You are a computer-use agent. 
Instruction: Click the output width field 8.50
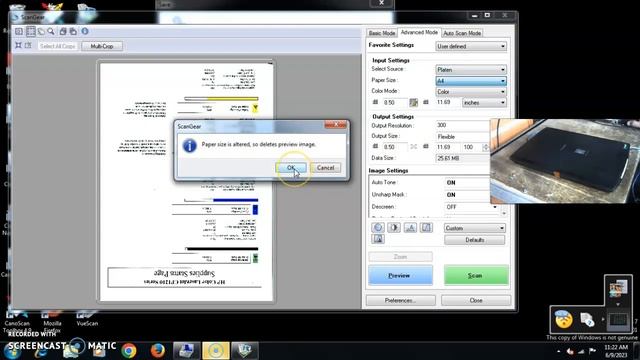click(394, 147)
